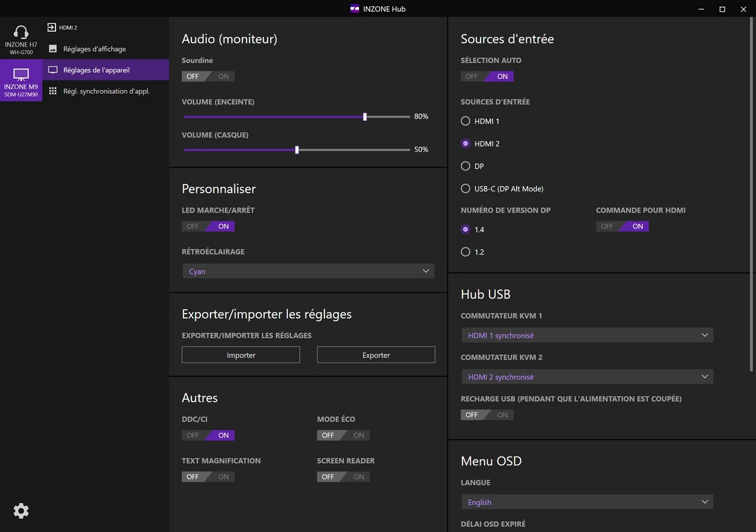This screenshot has height=532, width=756.
Task: Click the Exporter/importer les réglages heading
Action: (266, 314)
